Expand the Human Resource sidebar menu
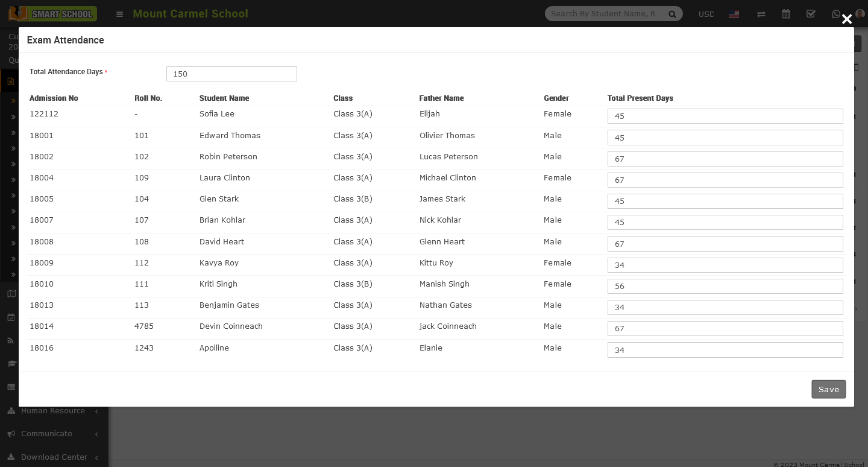868x467 pixels. point(53,410)
